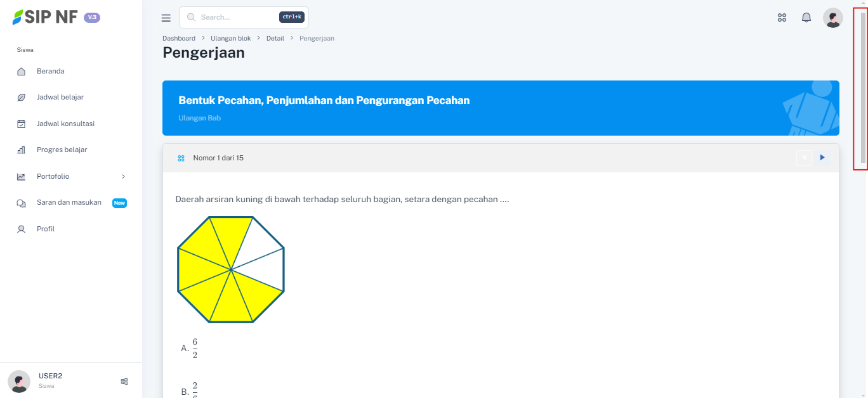This screenshot has width=868, height=398.
Task: Open notifications bell
Action: 806,18
